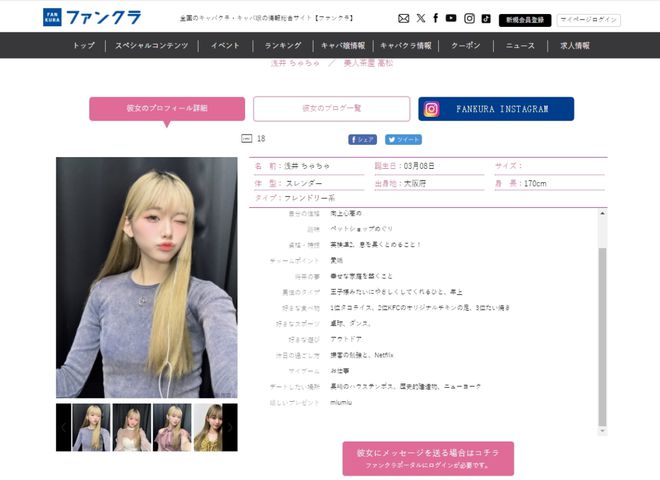This screenshot has width=660, height=480.
Task: Select fourth thumbnail with yellow outfit
Action: (208, 427)
